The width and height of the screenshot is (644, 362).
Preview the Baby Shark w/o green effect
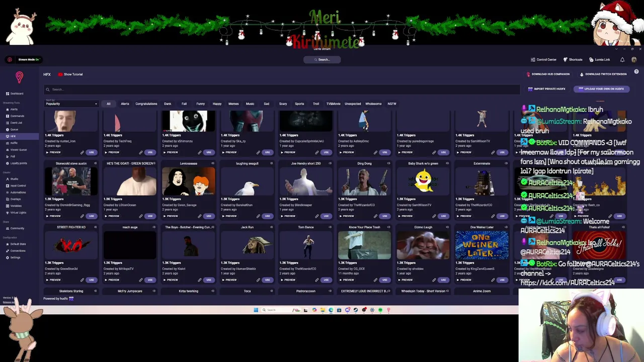405,216
